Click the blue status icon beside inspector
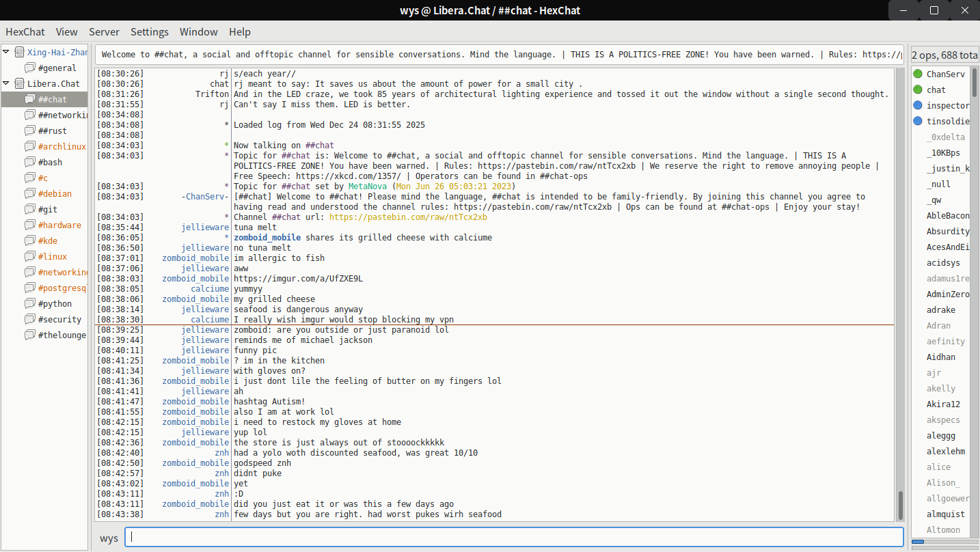 click(918, 105)
